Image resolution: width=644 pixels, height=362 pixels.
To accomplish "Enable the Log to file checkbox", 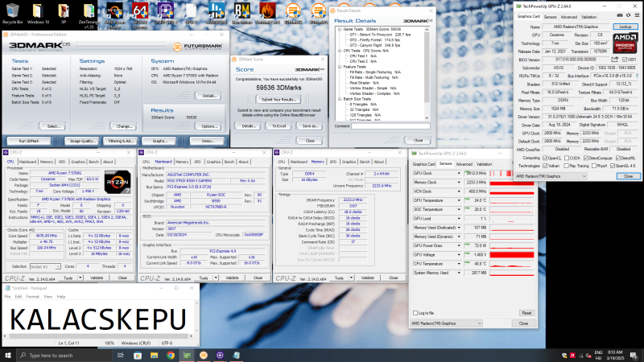I will 415,313.
